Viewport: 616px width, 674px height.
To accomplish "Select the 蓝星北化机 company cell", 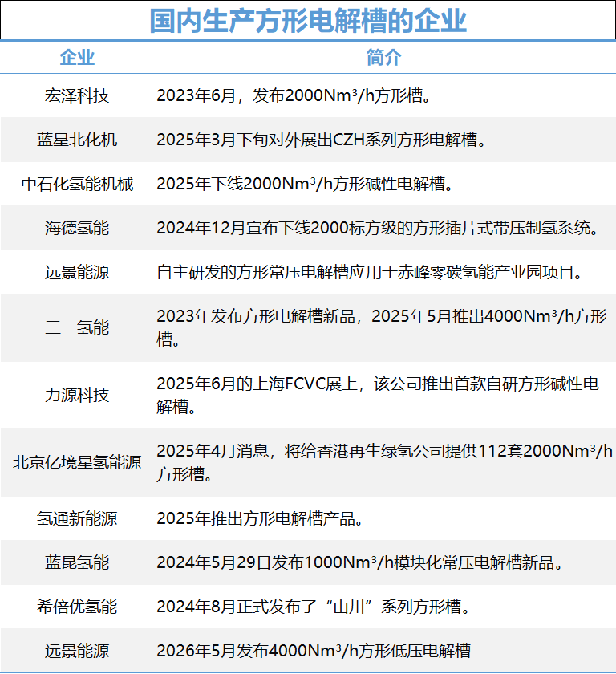I will (x=77, y=140).
